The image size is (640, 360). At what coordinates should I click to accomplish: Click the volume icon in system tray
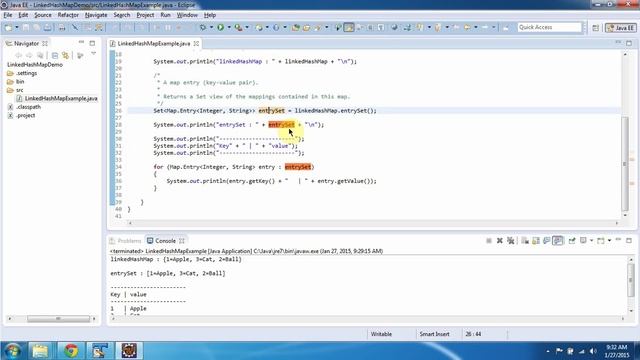(x=593, y=351)
